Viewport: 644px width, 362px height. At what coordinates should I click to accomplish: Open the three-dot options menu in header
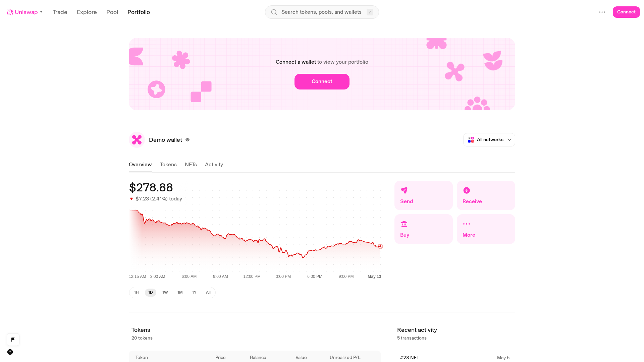coord(602,12)
